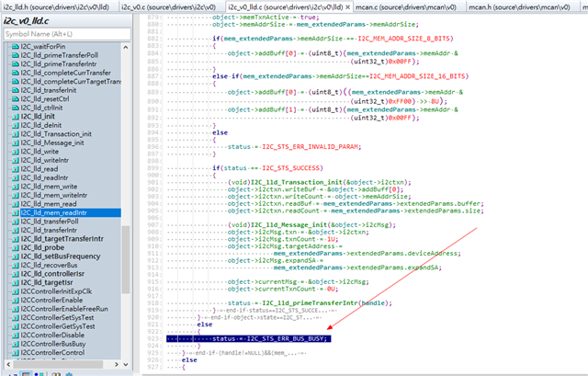Viewport: 588px width, 376px height.
Task: Focus the Symbol Name search field
Action: 67,34
